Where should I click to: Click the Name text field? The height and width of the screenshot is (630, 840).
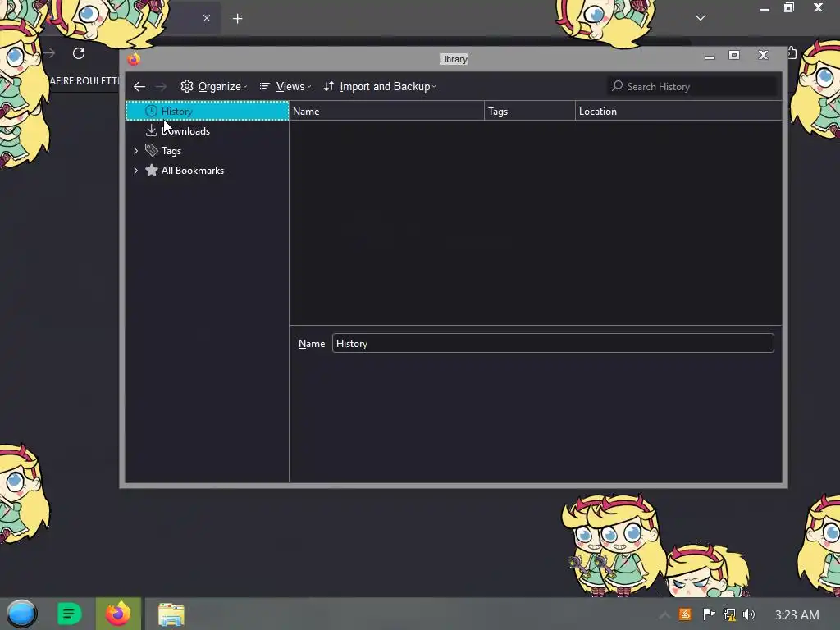pyautogui.click(x=553, y=344)
